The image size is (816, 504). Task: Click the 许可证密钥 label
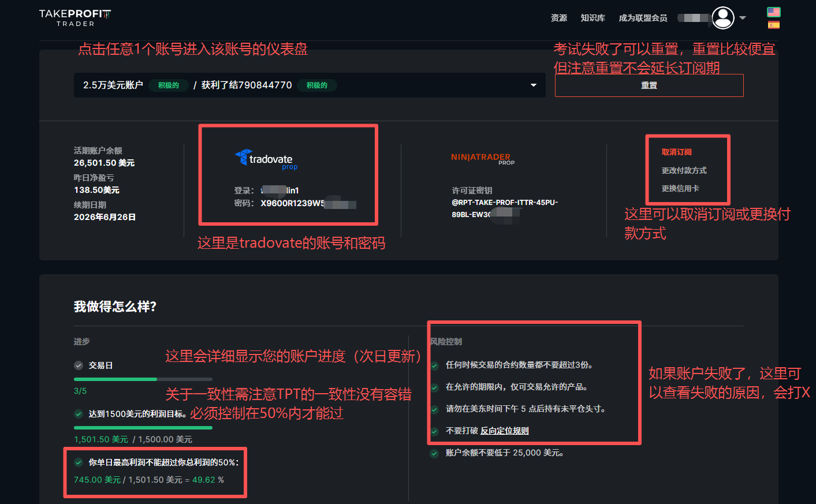coord(472,191)
